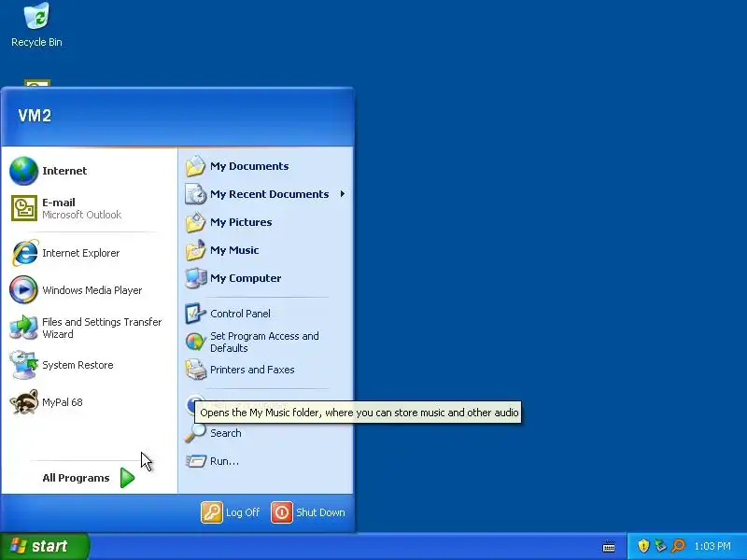The image size is (747, 560).
Task: Expand All Programs green arrow
Action: coord(127,478)
